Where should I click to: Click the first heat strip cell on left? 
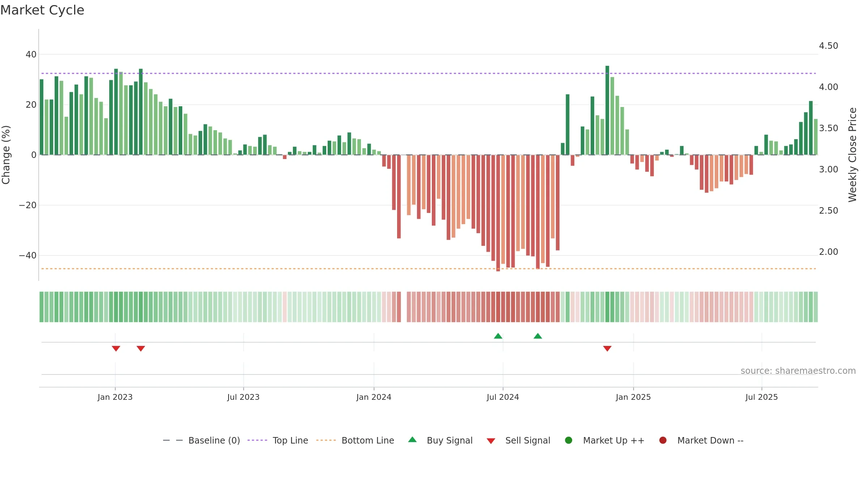point(42,307)
